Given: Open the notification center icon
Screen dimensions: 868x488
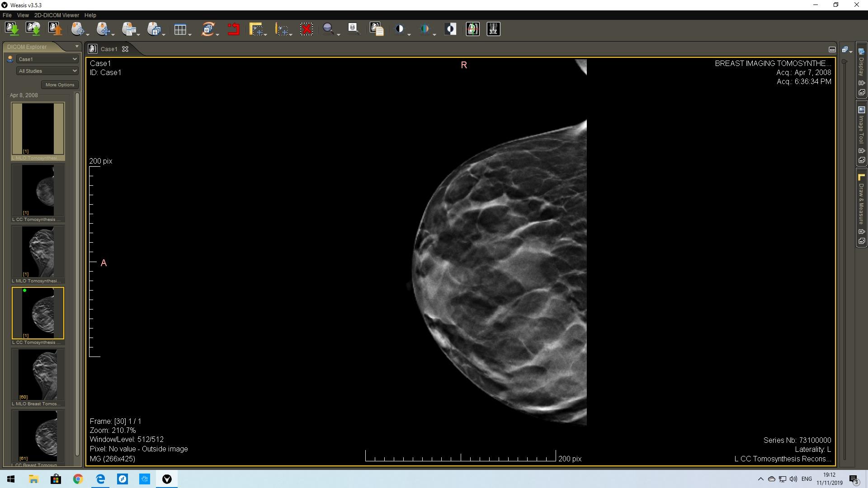Looking at the screenshot, I should coord(854,479).
